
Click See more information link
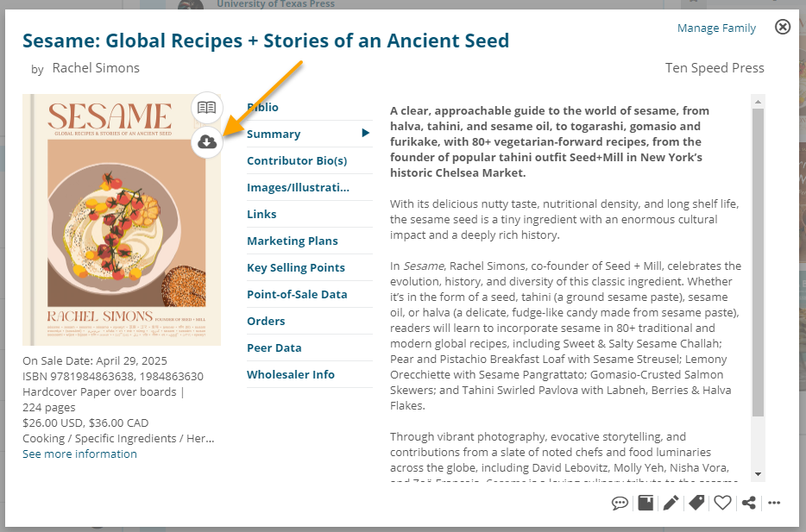pyautogui.click(x=79, y=454)
